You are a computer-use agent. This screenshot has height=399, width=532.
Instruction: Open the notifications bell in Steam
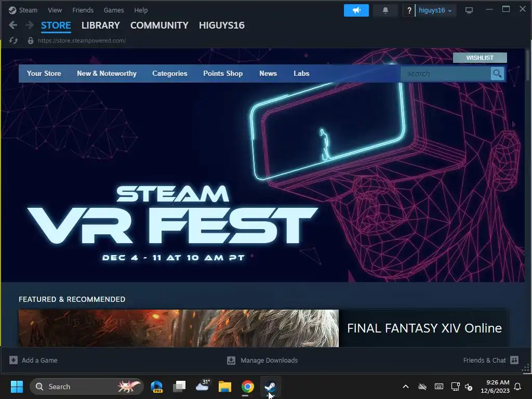[385, 10]
